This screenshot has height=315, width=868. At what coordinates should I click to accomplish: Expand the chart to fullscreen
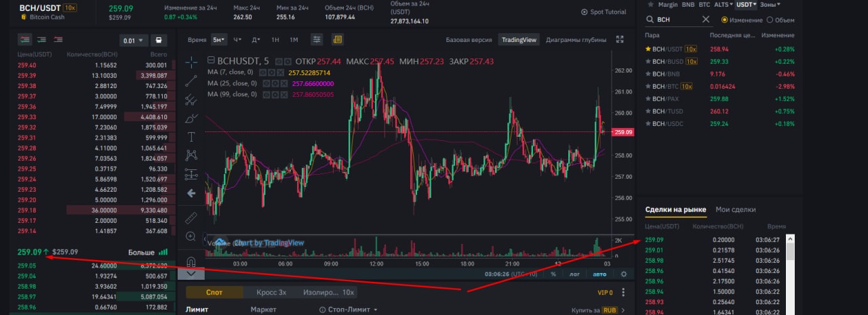click(619, 39)
